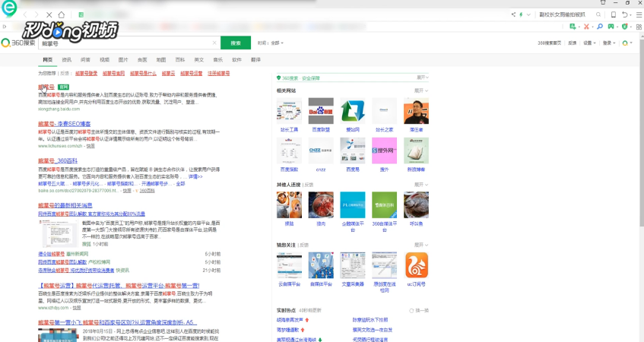Open 熊掌号的最新相关消息 link

[x=65, y=205]
